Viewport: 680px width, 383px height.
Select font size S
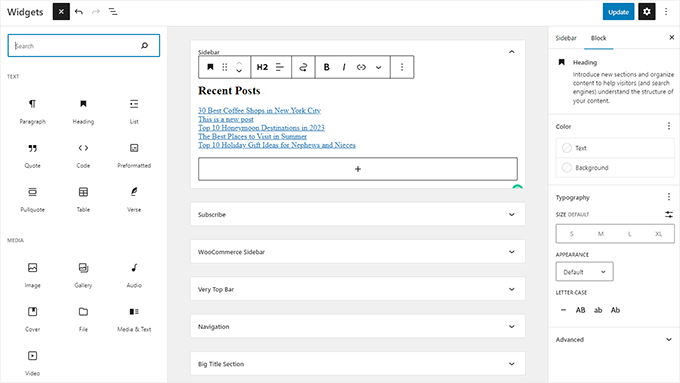(x=572, y=234)
